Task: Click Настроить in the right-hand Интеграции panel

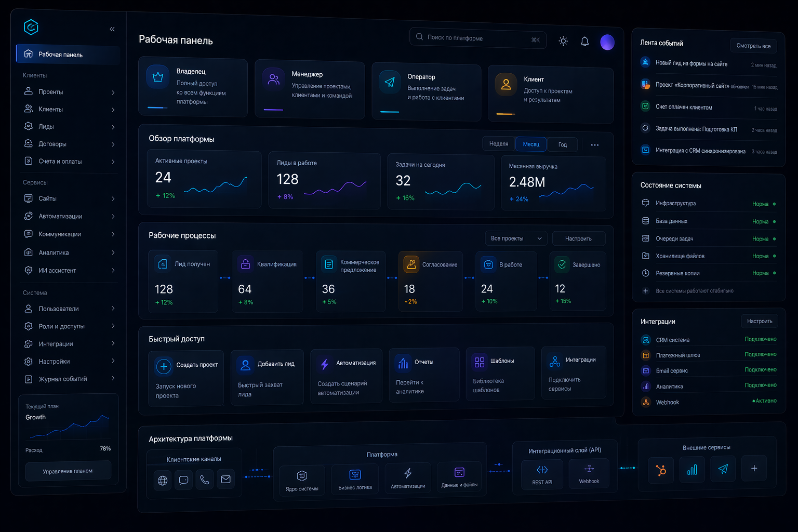Action: (760, 321)
